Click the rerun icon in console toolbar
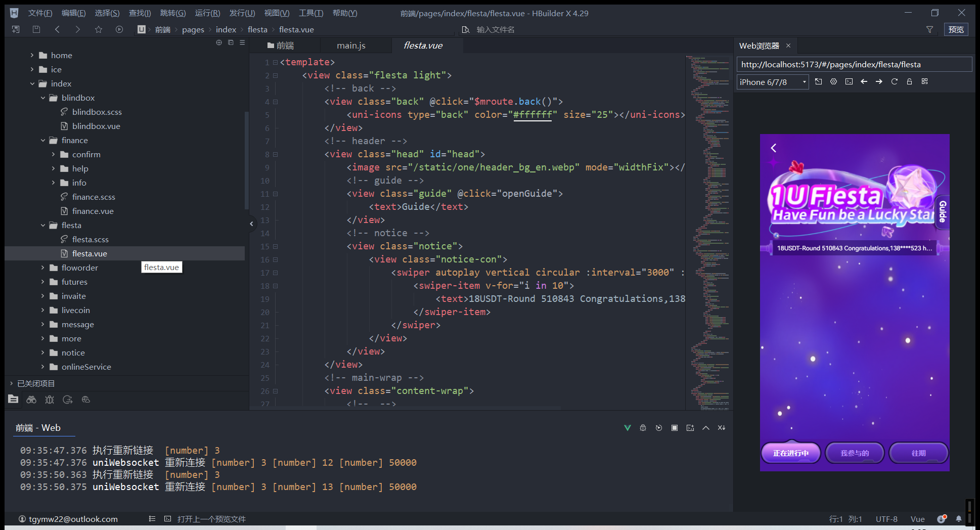This screenshot has width=980, height=530. (658, 428)
